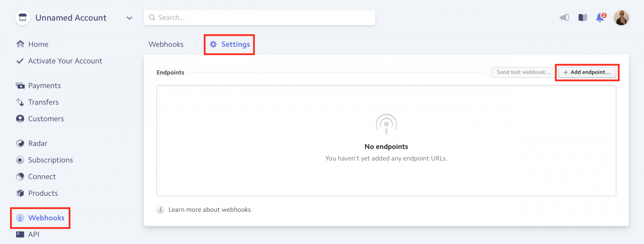The image size is (644, 244).
Task: Expand the Unnamed Account dropdown
Action: 129,18
